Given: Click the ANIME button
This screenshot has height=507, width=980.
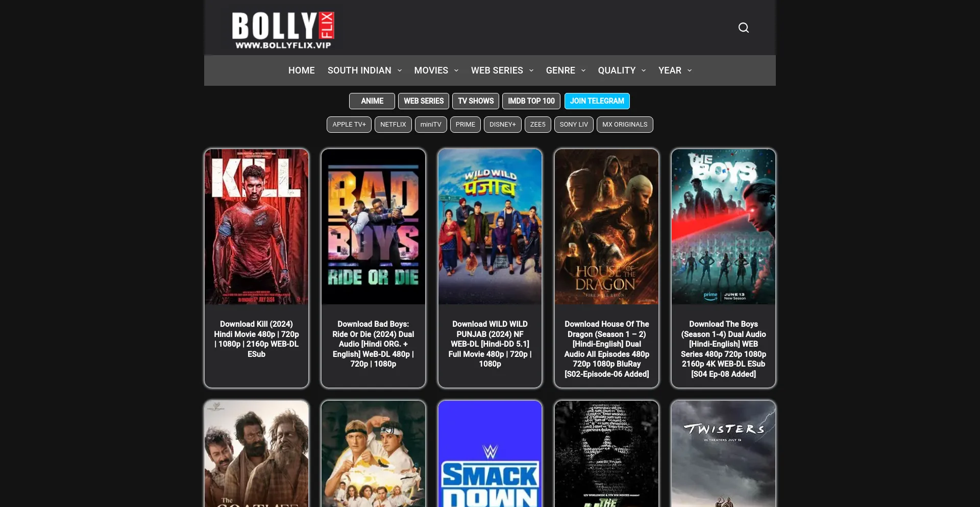Looking at the screenshot, I should (372, 101).
